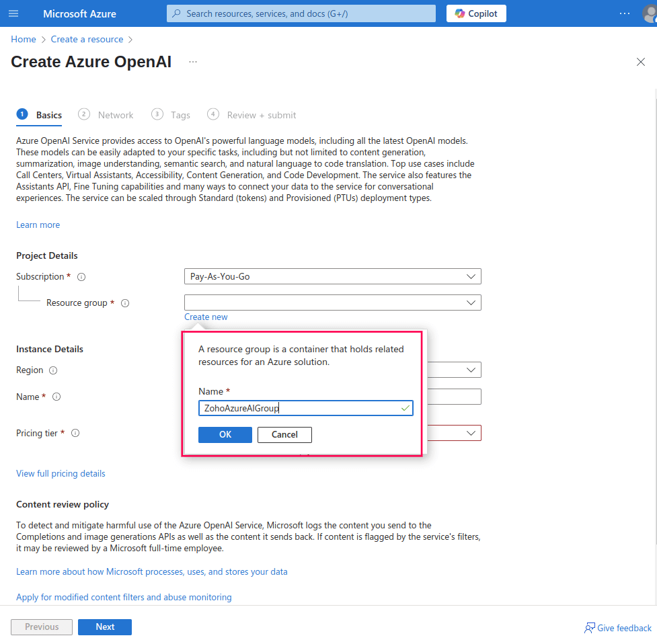Click the Pricing tier info icon
The height and width of the screenshot is (644, 657).
[x=74, y=433]
